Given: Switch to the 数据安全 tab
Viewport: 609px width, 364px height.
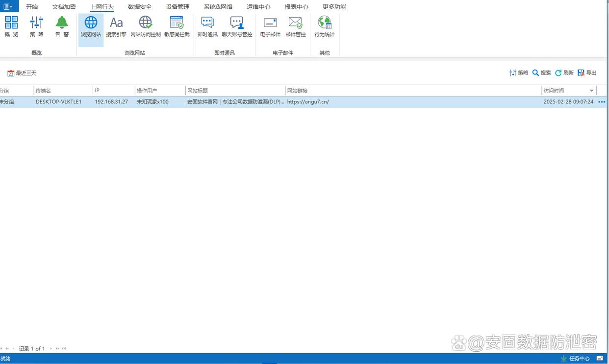Looking at the screenshot, I should pos(139,7).
